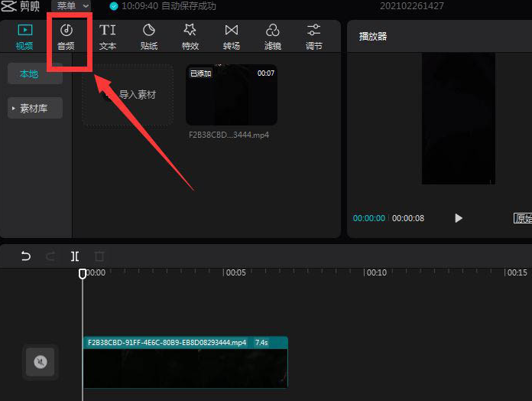Viewport: 532px width, 401px height.
Task: Click the 00:10 mark on timeline ruler
Action: point(377,272)
